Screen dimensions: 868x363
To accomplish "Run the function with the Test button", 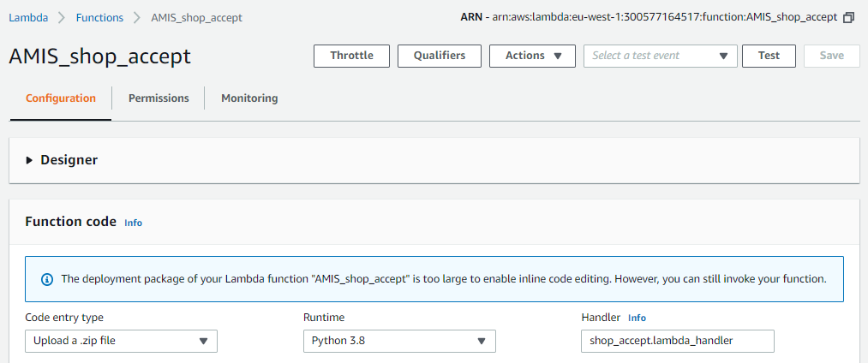I will coord(769,56).
